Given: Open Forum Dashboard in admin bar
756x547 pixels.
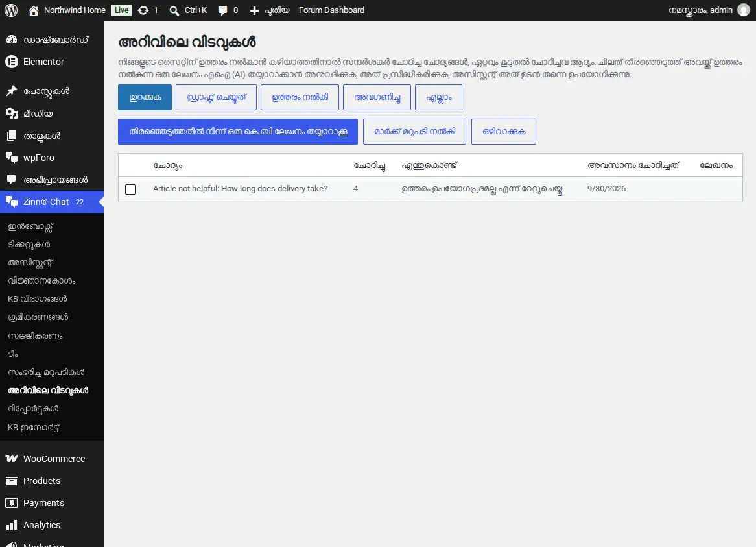Looking at the screenshot, I should (332, 10).
